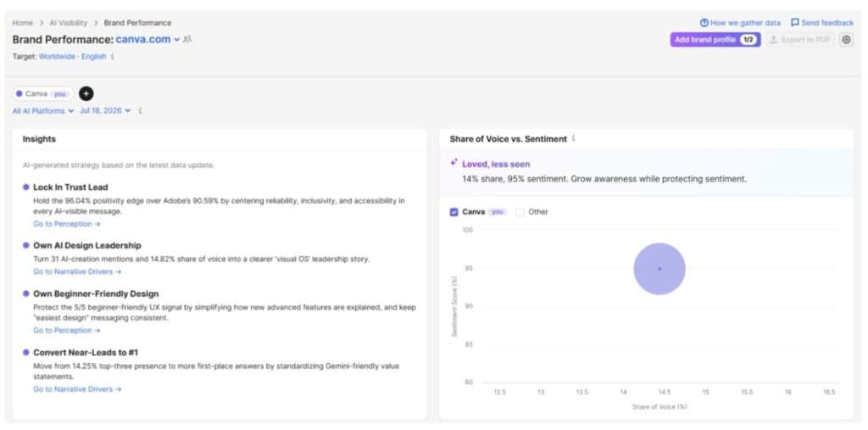This screenshot has width=868, height=430.
Task: Click the sparkle icon beside Loved, less seen
Action: point(454,163)
